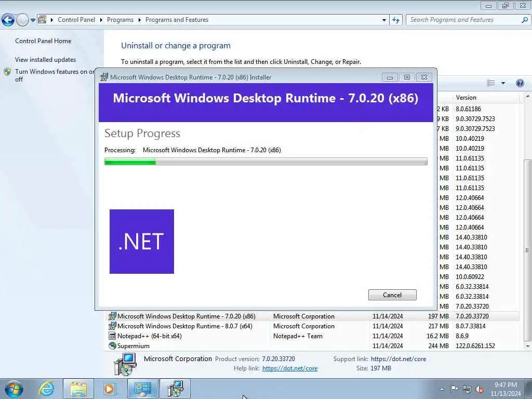Image resolution: width=532 pixels, height=399 pixels.
Task: Click the Notepad++ Team publisher cell
Action: (x=298, y=336)
